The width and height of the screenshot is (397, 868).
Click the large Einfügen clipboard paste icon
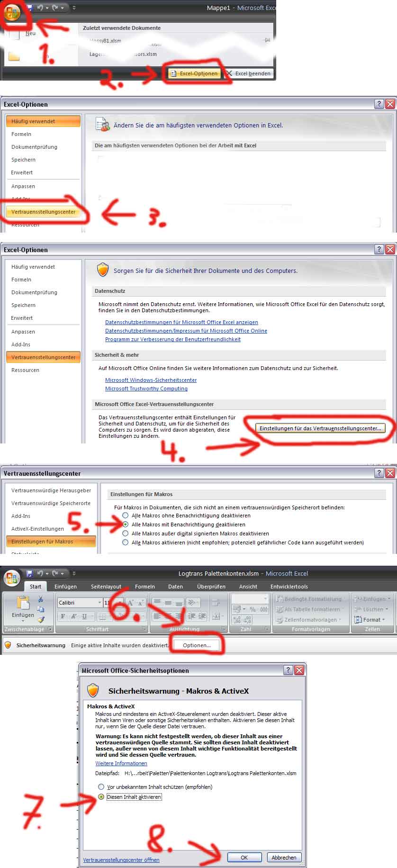23,603
